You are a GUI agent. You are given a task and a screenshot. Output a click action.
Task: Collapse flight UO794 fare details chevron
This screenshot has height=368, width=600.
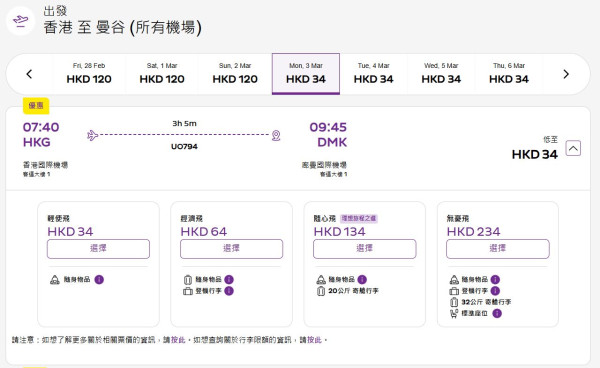click(573, 148)
